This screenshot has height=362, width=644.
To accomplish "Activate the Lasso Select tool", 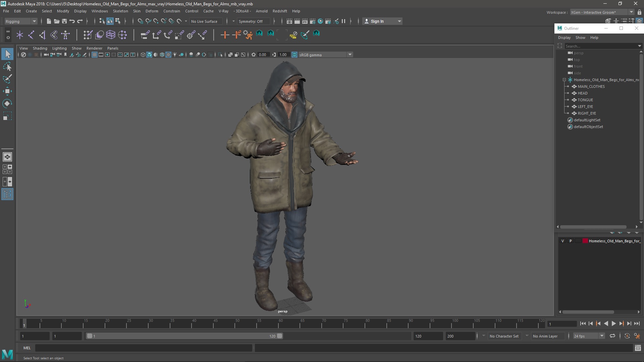I will point(7,67).
